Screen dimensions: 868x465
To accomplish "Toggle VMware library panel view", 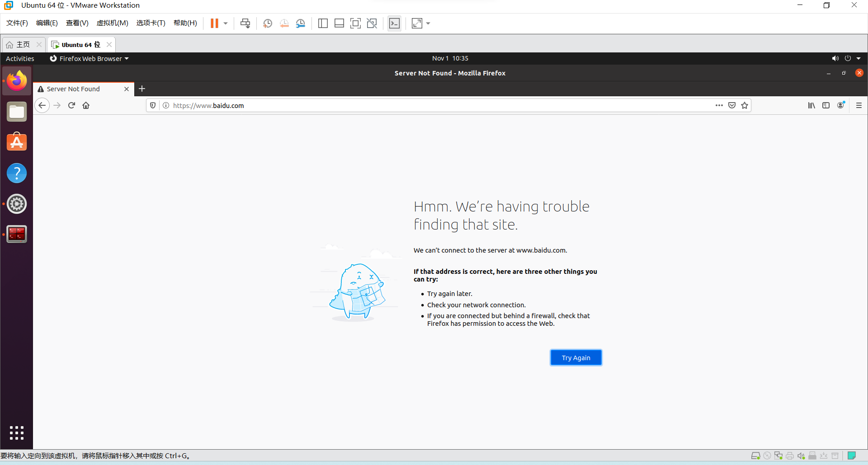I will (323, 23).
